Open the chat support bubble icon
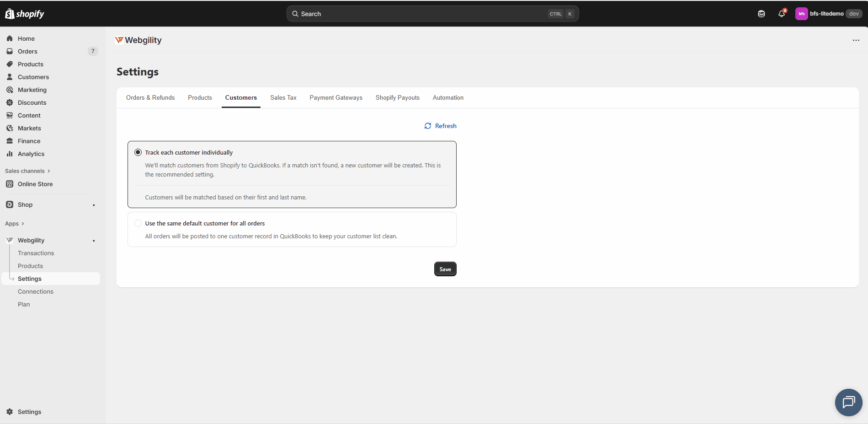 click(848, 403)
